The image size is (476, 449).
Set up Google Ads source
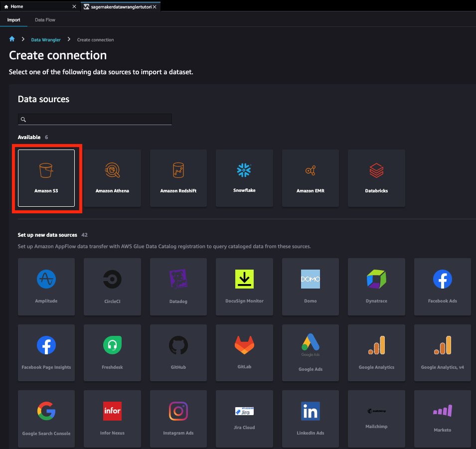pyautogui.click(x=310, y=353)
